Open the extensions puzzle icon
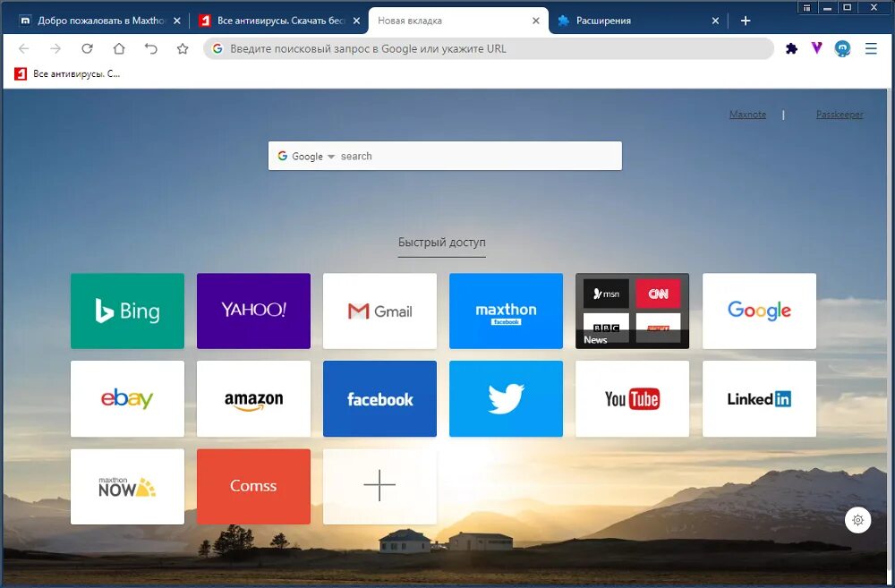 point(791,49)
